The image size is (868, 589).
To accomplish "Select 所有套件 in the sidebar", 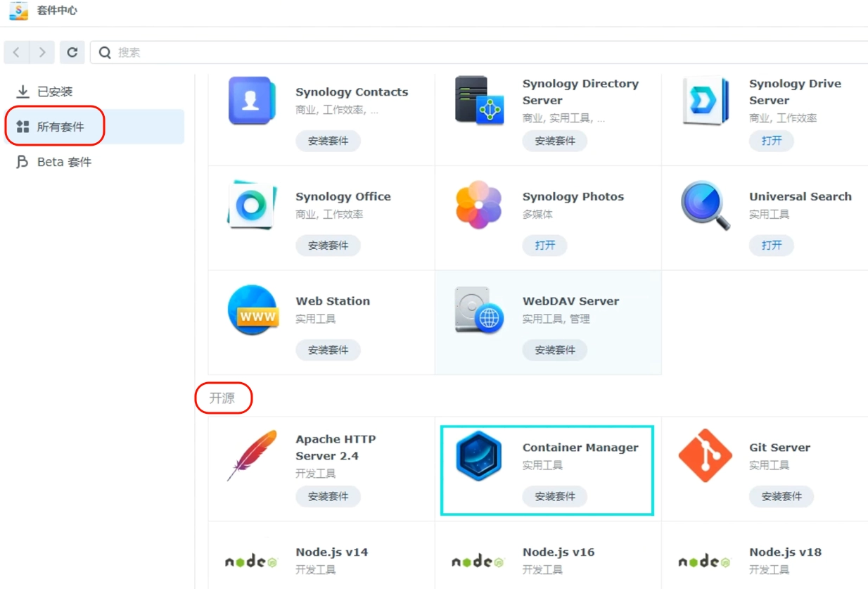I will point(94,127).
